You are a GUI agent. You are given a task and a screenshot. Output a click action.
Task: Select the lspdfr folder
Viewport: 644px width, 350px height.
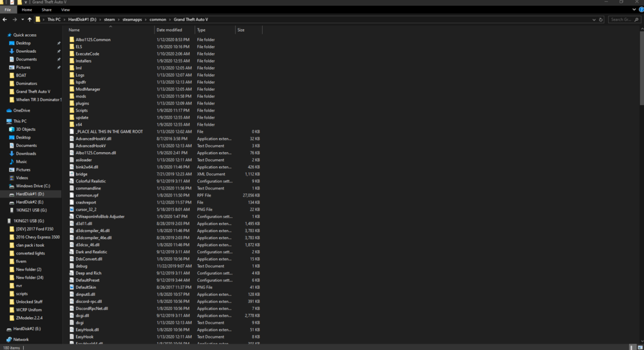[x=80, y=83]
